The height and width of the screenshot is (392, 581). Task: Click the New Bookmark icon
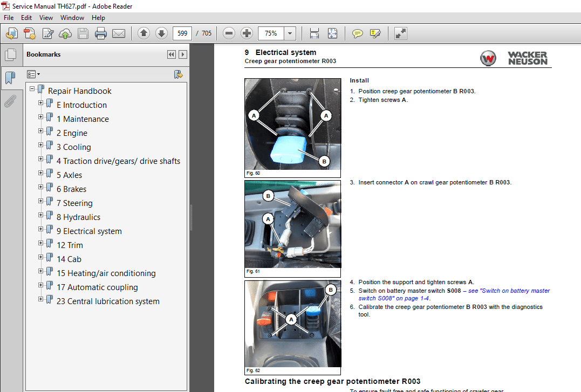(178, 74)
